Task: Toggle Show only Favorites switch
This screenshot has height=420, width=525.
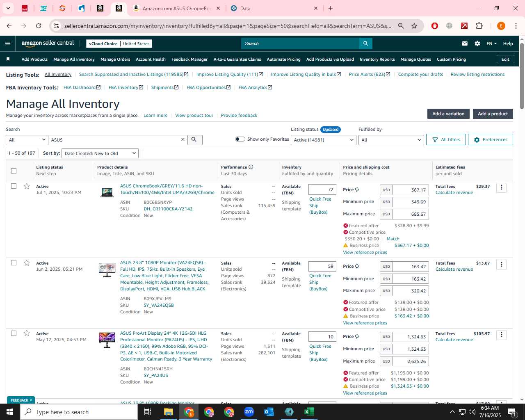Action: (240, 139)
